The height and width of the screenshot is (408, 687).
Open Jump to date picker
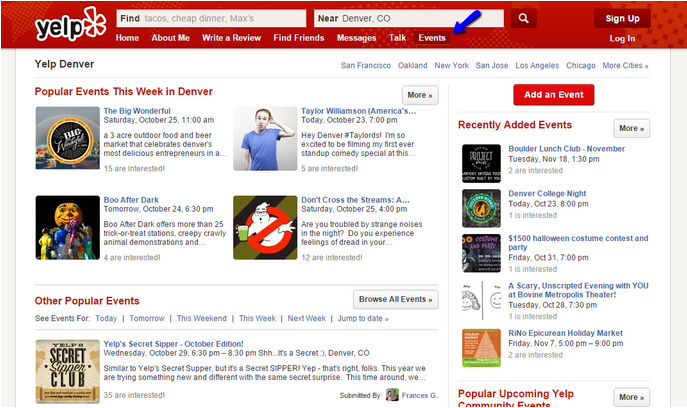(363, 318)
